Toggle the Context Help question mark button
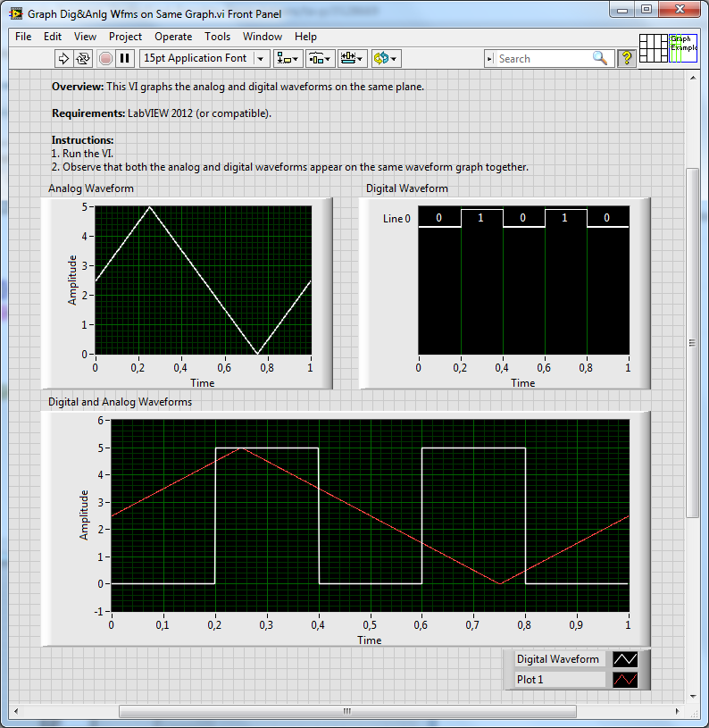This screenshot has width=709, height=728. (627, 58)
